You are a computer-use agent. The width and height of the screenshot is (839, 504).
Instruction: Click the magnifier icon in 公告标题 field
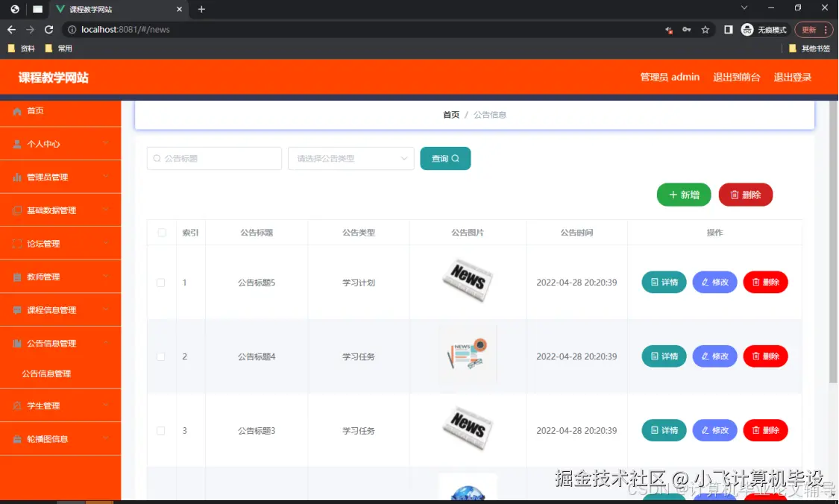point(156,158)
